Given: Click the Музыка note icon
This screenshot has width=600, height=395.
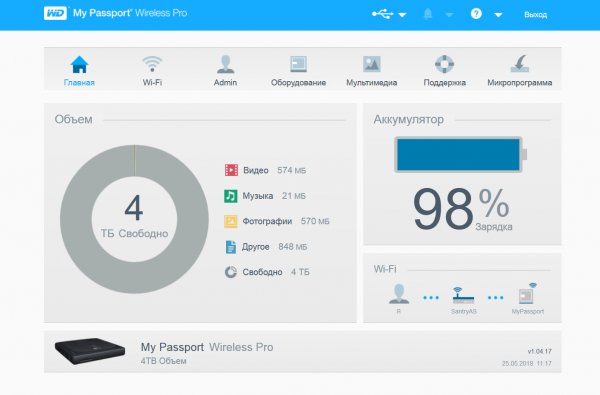Looking at the screenshot, I should [x=231, y=196].
